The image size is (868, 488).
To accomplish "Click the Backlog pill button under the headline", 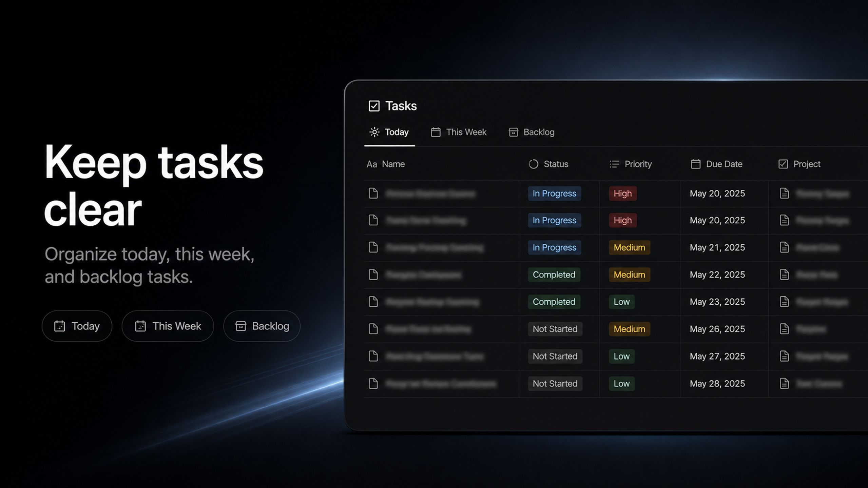I will (262, 326).
